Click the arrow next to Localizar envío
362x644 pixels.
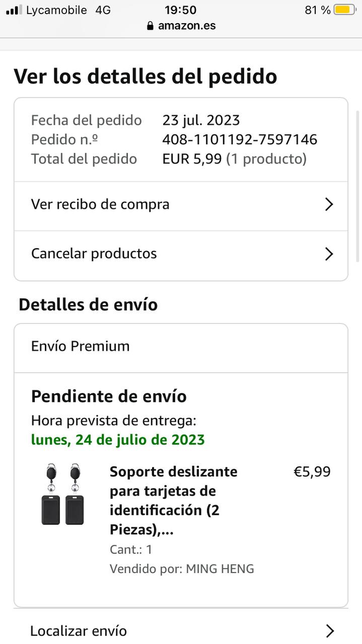(329, 631)
